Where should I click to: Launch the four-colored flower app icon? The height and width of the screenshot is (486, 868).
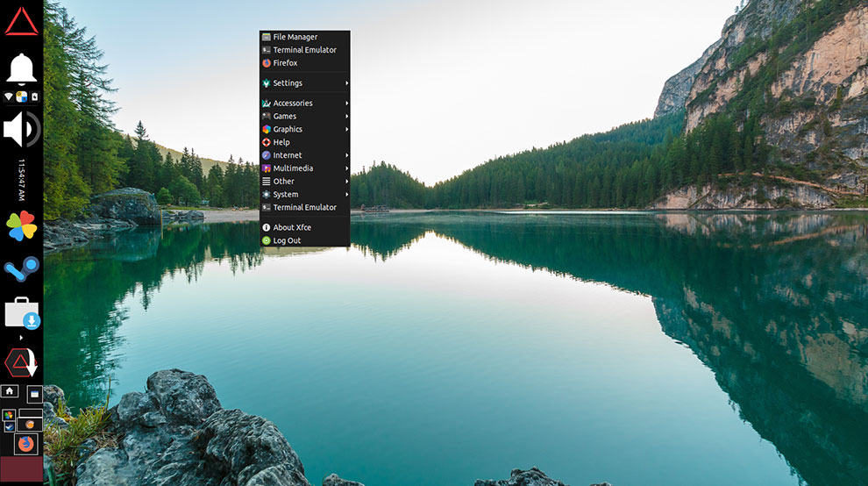coord(22,225)
